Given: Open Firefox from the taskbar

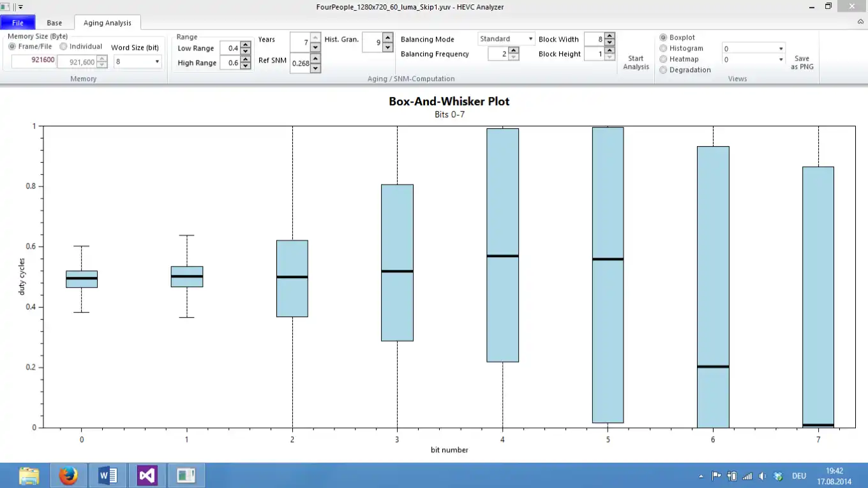Looking at the screenshot, I should click(x=68, y=476).
